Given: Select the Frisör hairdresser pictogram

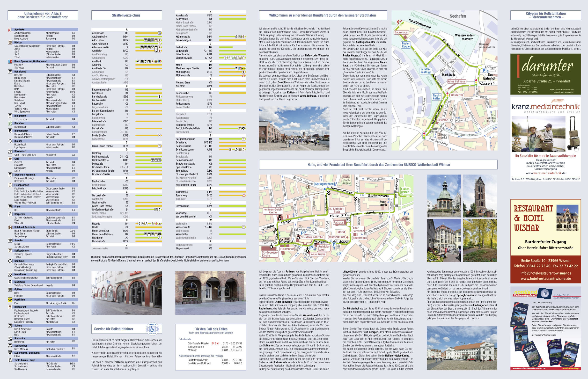Looking at the screenshot, I should 10,207.
